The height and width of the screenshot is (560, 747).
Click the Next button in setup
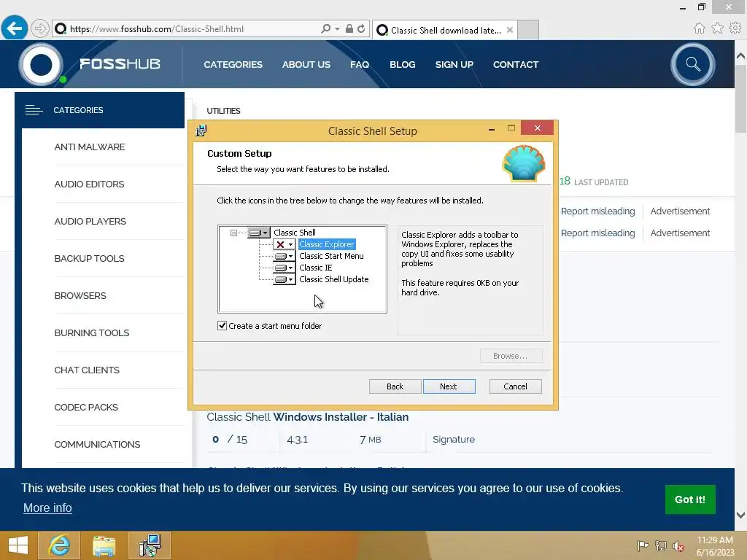[449, 386]
